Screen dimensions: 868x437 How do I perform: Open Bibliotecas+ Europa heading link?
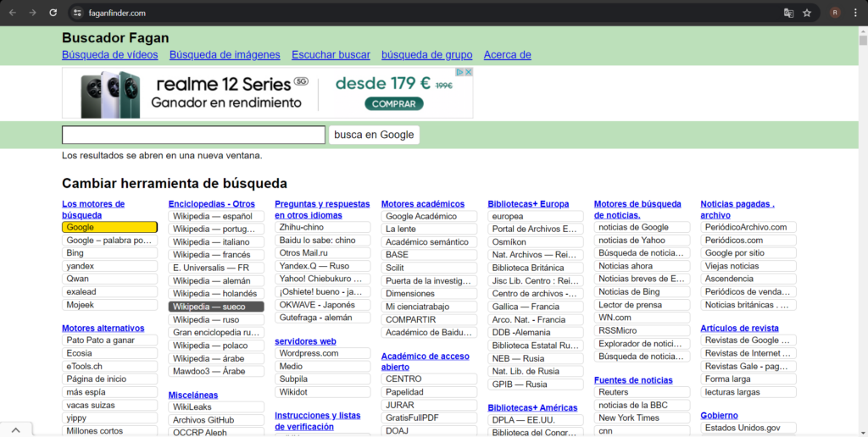coord(528,204)
